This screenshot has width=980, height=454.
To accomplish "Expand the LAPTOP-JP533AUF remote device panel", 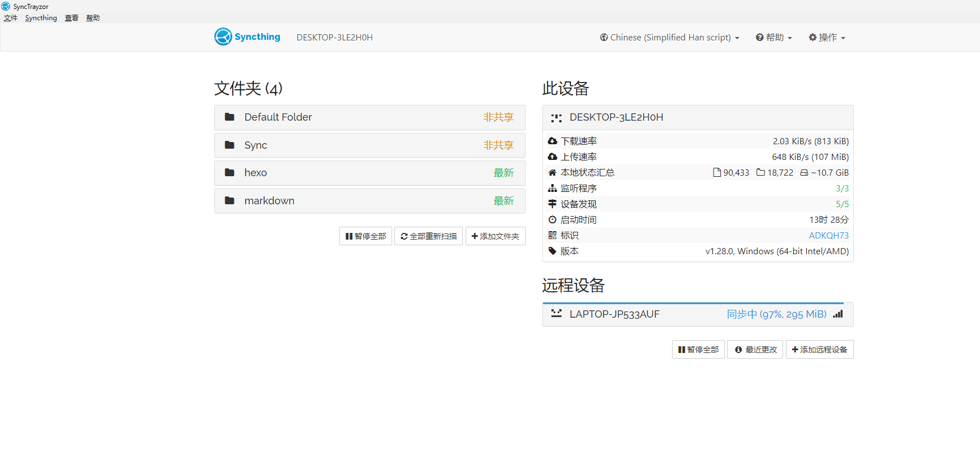I will (698, 315).
